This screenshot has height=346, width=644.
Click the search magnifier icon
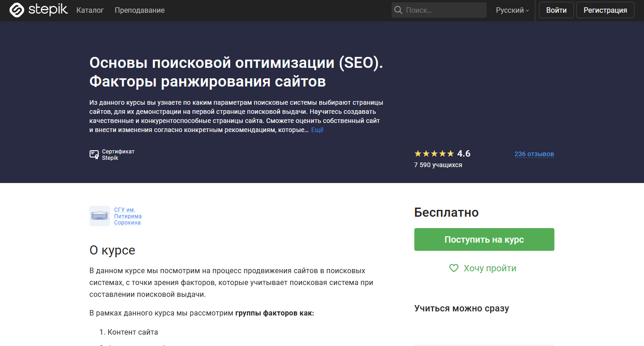pyautogui.click(x=398, y=10)
